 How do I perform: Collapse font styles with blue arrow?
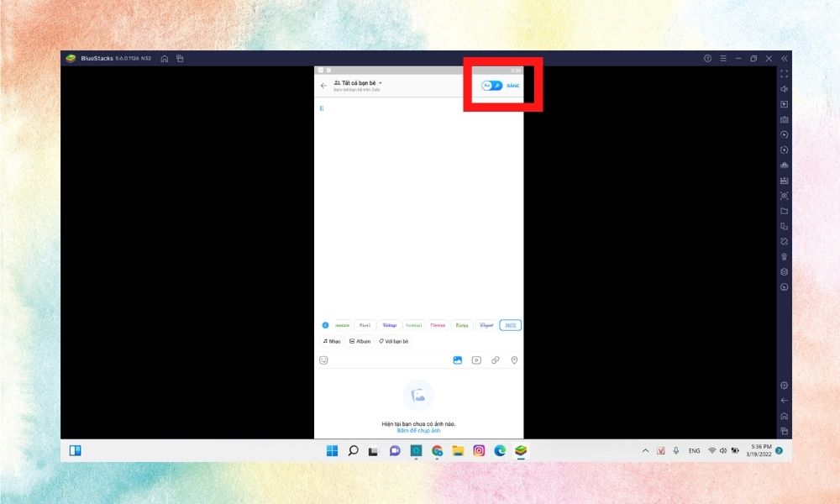pos(325,325)
